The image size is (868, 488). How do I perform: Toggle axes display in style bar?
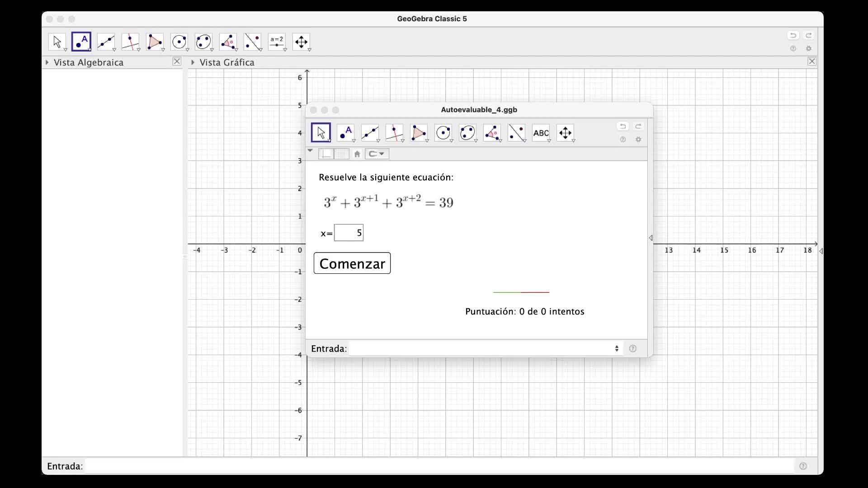pos(326,154)
